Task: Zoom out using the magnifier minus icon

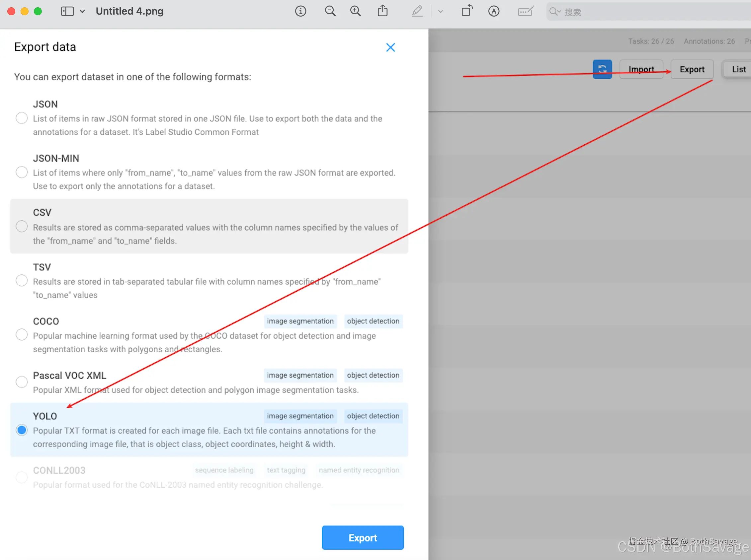Action: (x=330, y=11)
